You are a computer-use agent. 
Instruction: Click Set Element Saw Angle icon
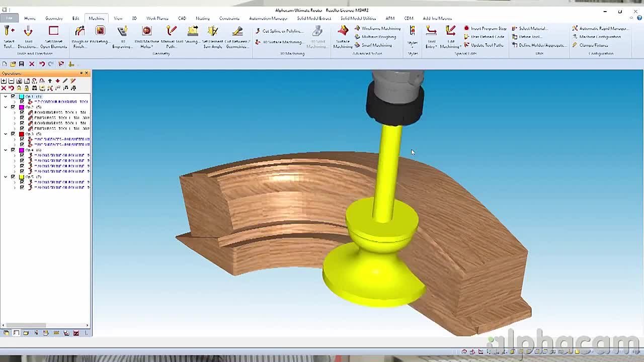213,31
